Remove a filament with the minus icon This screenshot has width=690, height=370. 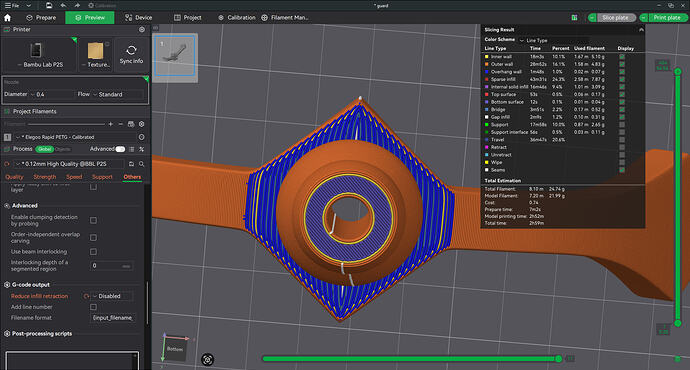(x=121, y=124)
